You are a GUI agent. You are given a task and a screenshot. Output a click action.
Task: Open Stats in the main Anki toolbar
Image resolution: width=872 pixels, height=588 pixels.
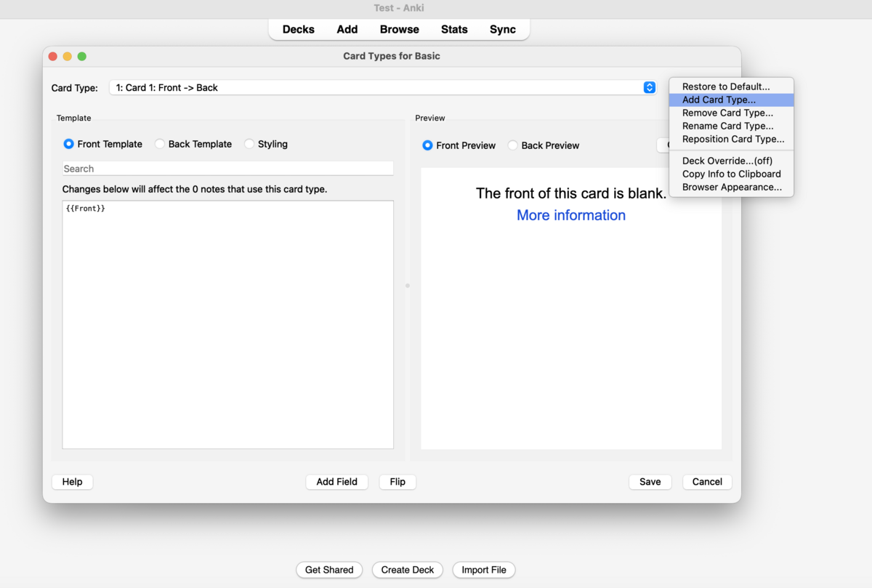[454, 30]
